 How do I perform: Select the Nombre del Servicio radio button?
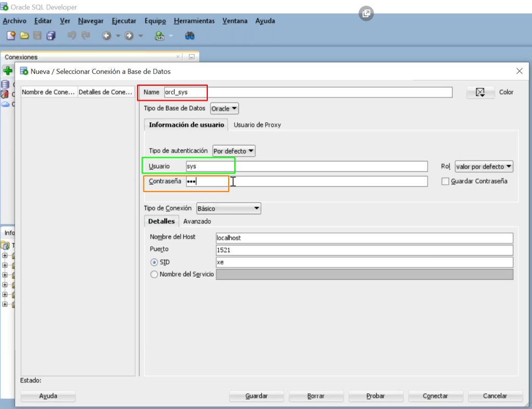point(154,274)
